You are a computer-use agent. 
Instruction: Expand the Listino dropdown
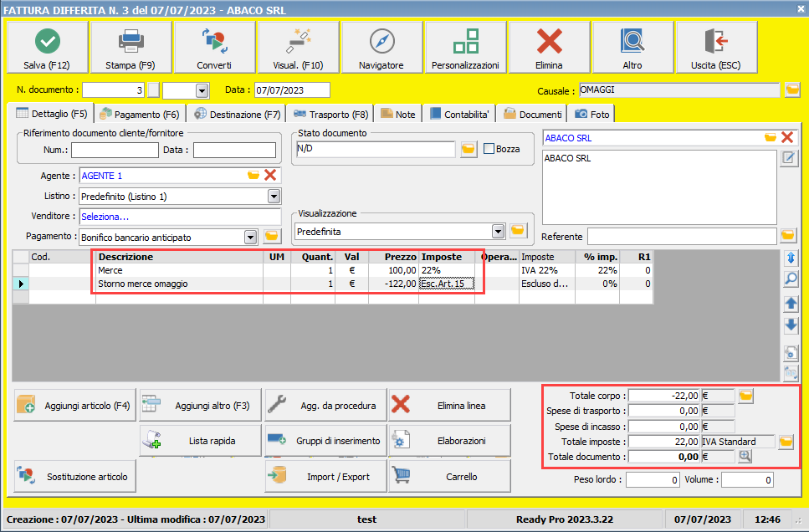[x=274, y=196]
